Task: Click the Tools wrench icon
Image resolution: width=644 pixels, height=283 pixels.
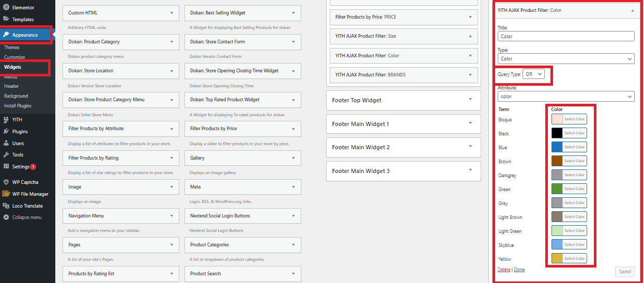Action: pyautogui.click(x=6, y=155)
